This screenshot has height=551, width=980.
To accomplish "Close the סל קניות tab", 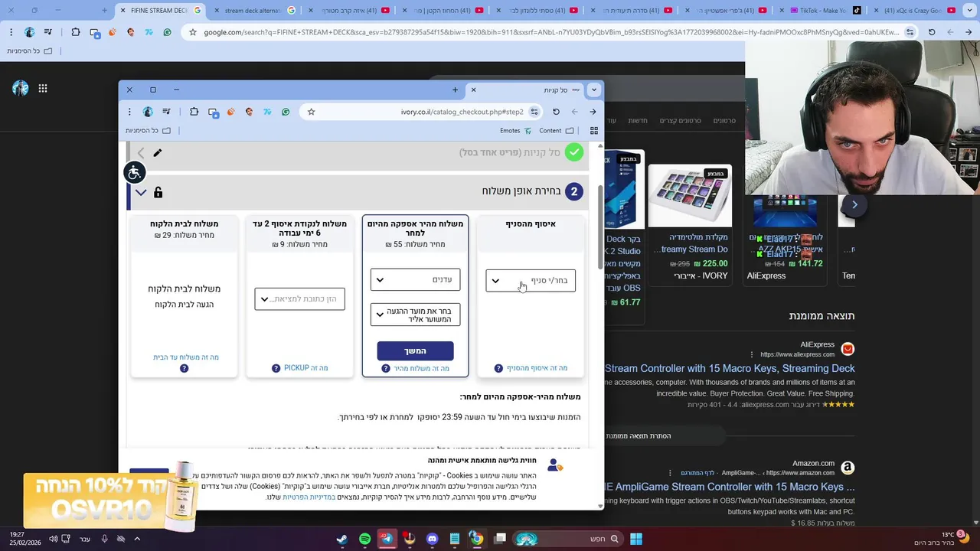I will 473,90.
